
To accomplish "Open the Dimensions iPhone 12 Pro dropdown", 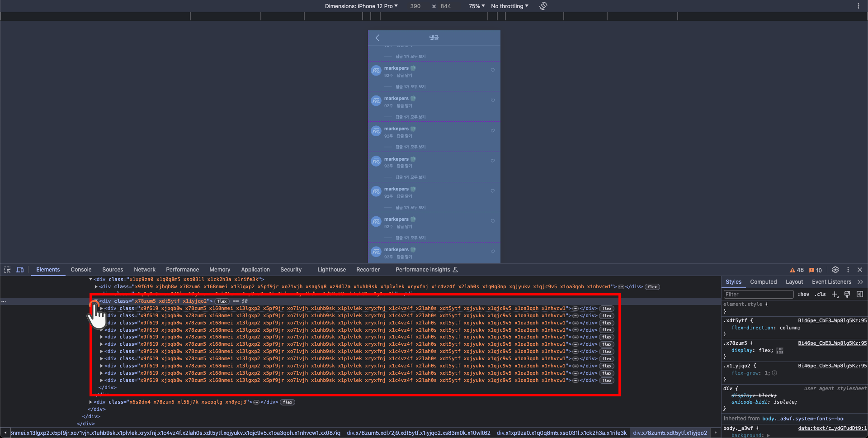I will [361, 6].
